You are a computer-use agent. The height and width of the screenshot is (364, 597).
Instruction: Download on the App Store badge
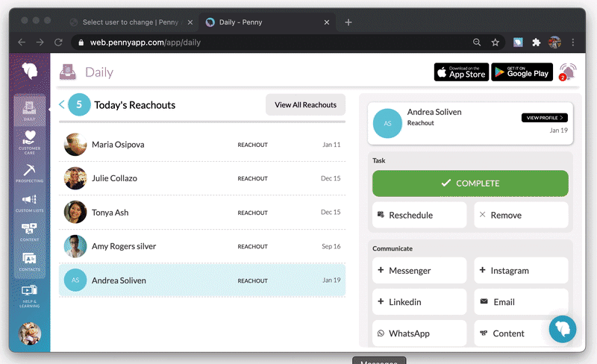[x=461, y=72]
